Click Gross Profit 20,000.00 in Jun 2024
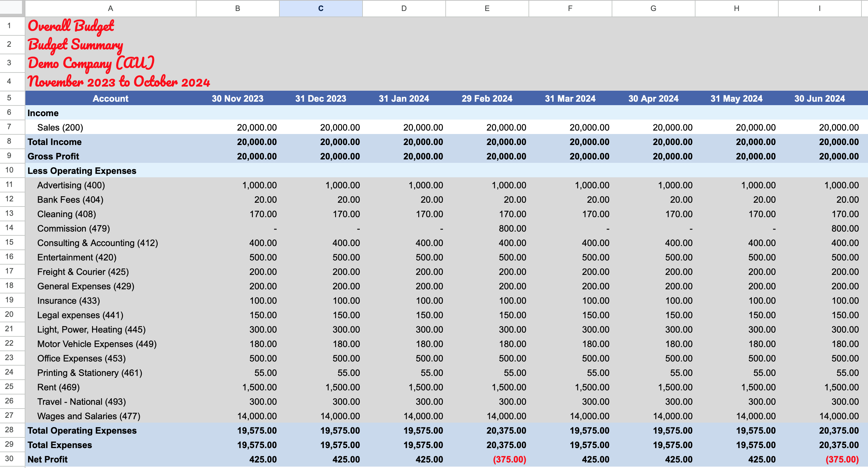 820,156
